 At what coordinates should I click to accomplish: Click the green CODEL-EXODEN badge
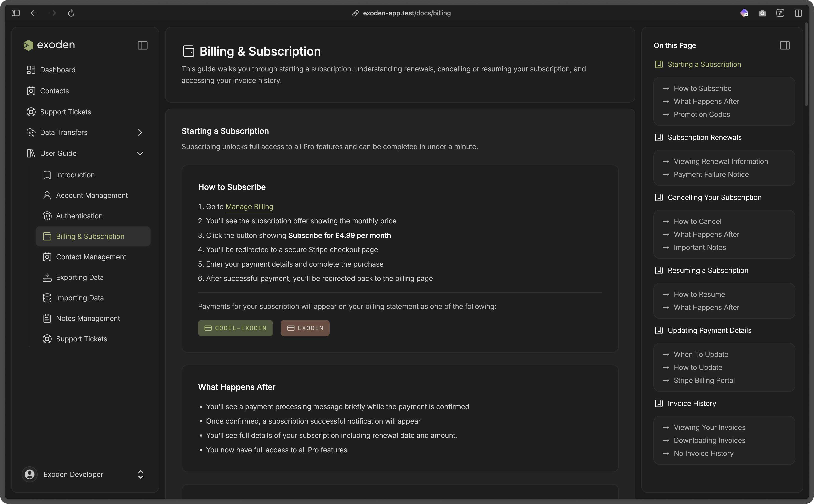click(235, 328)
